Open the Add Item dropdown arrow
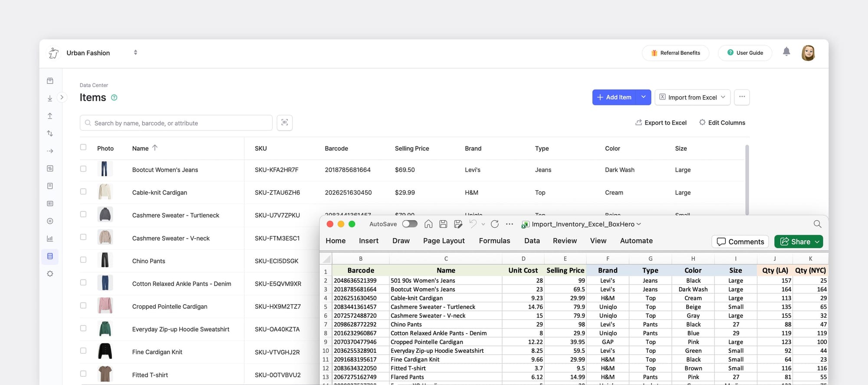The height and width of the screenshot is (385, 868). [x=643, y=97]
